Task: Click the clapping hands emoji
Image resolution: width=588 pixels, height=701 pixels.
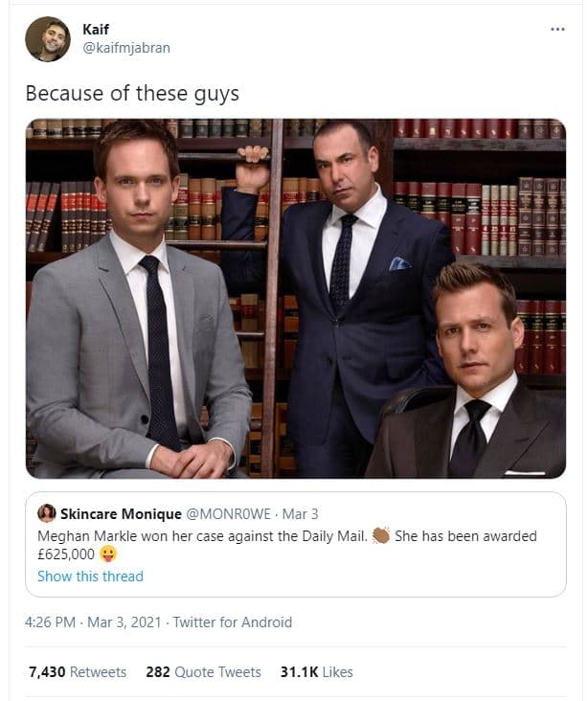Action: 380,535
